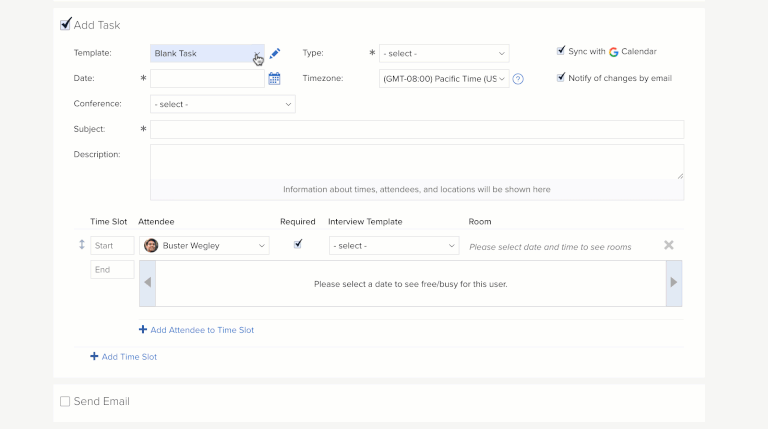
Task: Open the Timezone dropdown
Action: 444,79
